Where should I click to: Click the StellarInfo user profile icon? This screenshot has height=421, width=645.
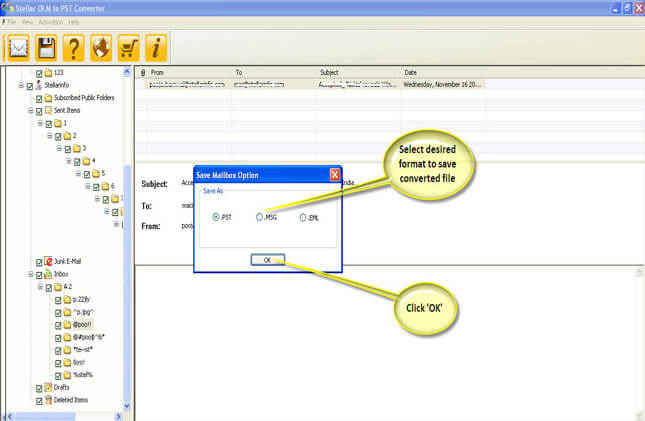(39, 85)
